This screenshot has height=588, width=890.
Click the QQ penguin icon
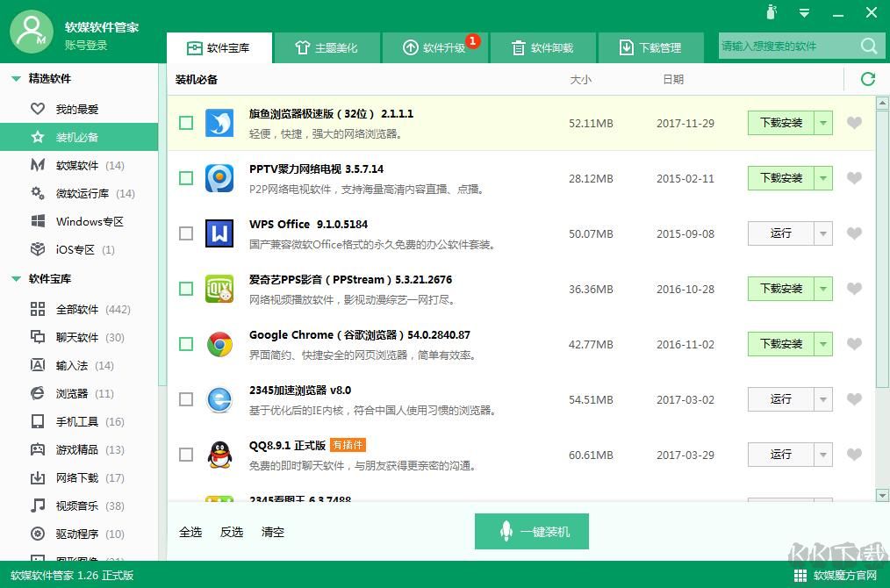click(x=219, y=455)
